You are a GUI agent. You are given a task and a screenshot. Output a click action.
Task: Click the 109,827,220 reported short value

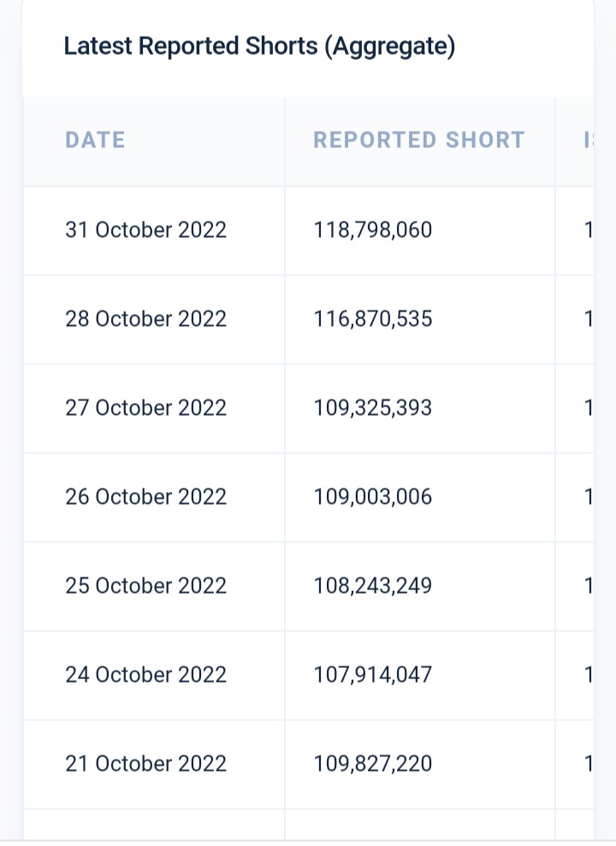[x=372, y=764]
